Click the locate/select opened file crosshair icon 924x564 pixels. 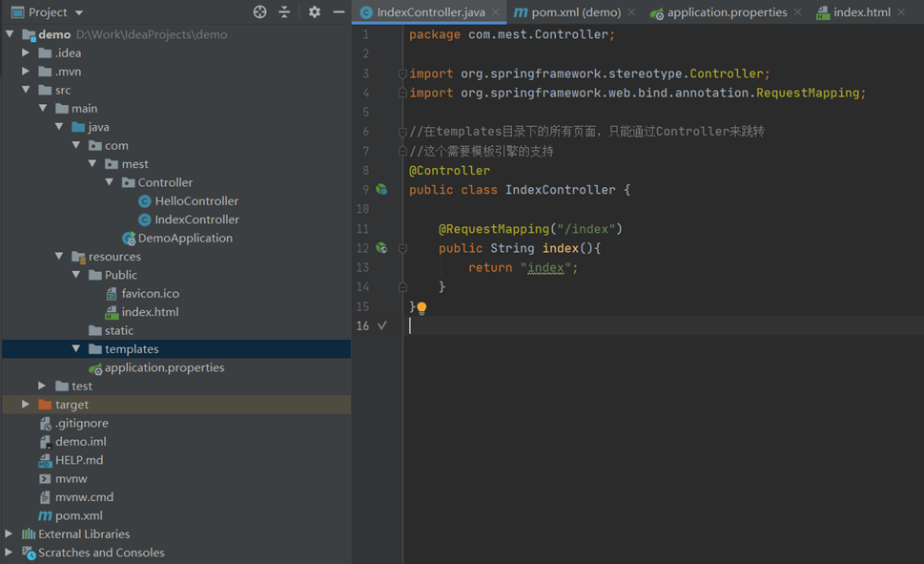(260, 11)
